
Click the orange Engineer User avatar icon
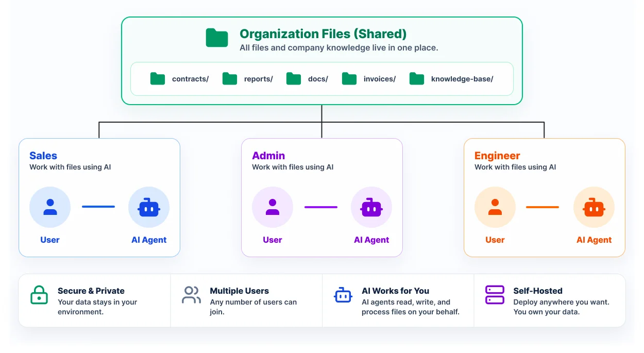tap(495, 207)
